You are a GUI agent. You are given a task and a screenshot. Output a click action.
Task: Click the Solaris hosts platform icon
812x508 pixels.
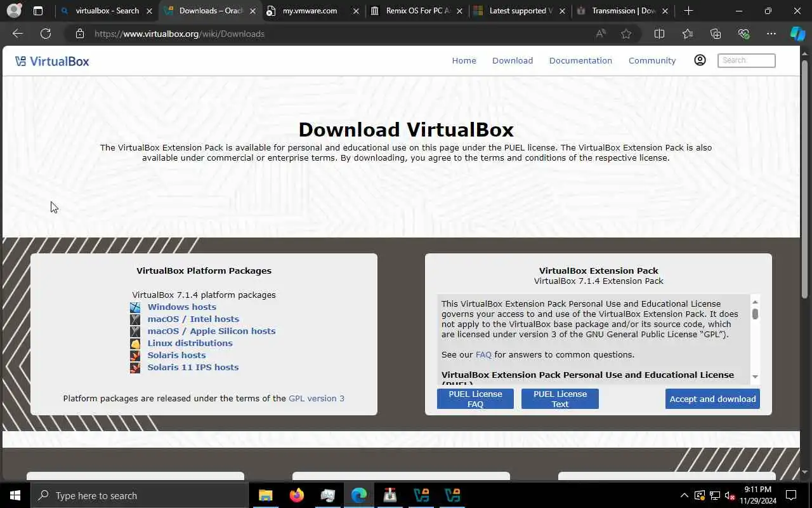[x=135, y=356]
